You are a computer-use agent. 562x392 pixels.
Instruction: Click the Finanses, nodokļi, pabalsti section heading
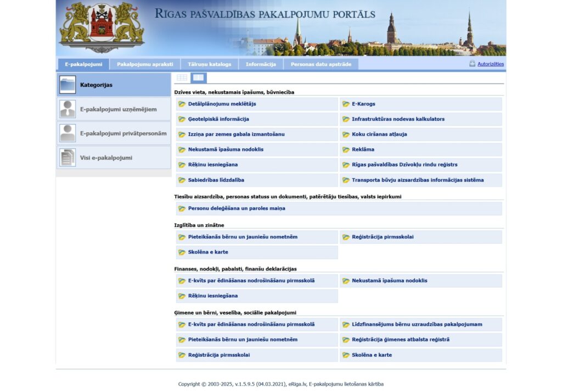tap(235, 269)
